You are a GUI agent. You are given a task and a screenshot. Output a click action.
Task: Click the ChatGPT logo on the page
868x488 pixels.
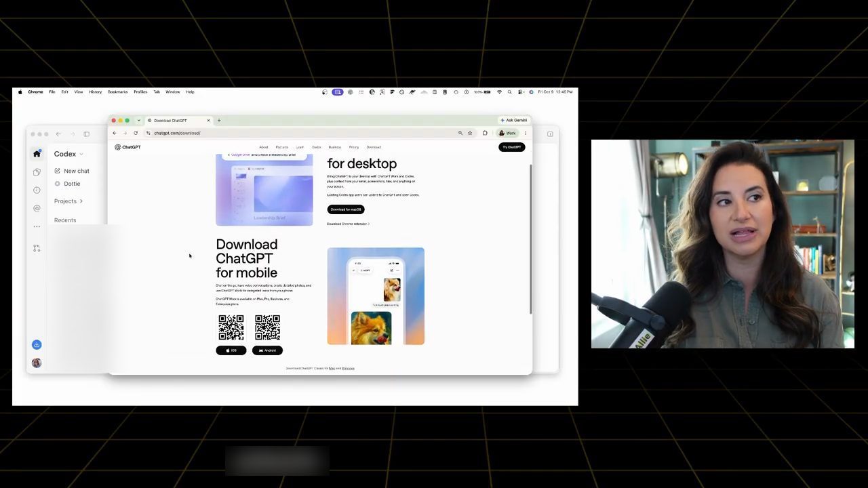[x=127, y=147]
